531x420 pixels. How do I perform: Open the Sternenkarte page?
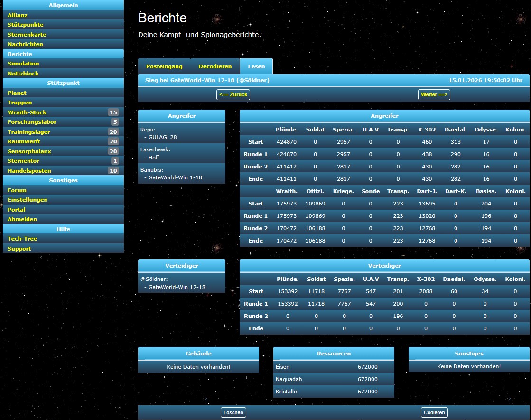(x=27, y=35)
